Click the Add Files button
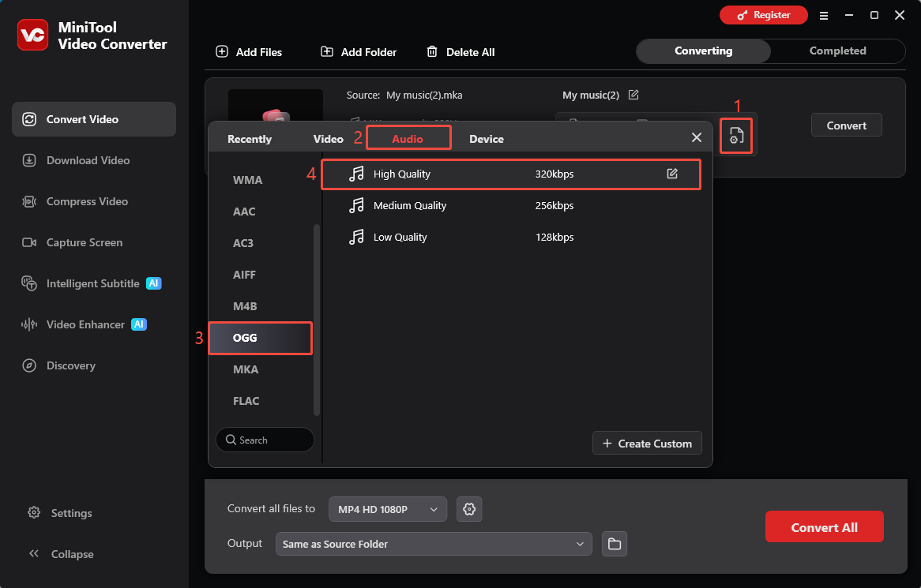This screenshot has width=921, height=588. coord(249,52)
